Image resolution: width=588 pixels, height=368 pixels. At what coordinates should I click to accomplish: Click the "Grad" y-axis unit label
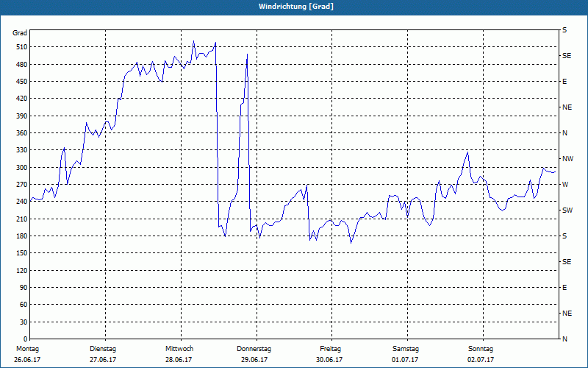20,33
